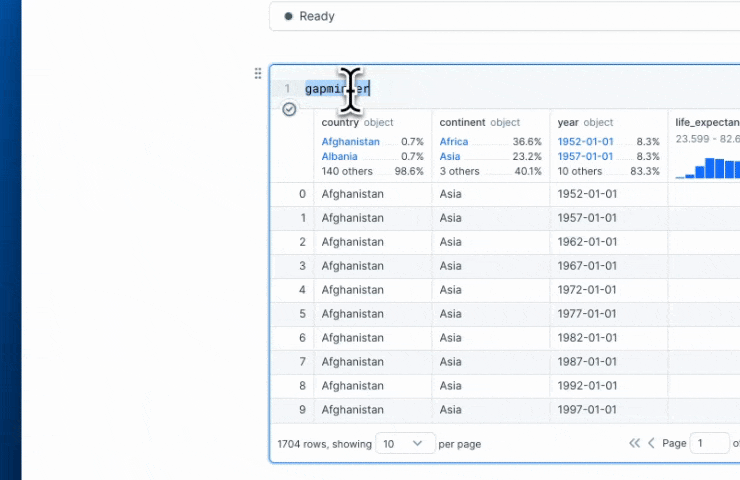Click the gapminder code in the cell

coord(337,88)
